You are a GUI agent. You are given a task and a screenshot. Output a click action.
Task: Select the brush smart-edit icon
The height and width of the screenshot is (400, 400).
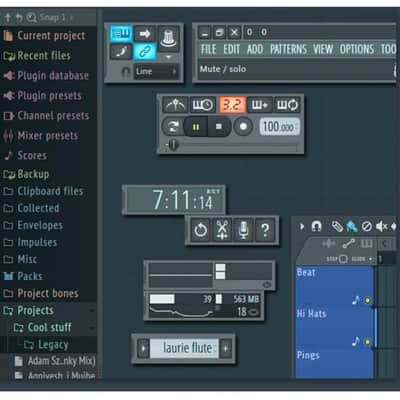coord(121,51)
